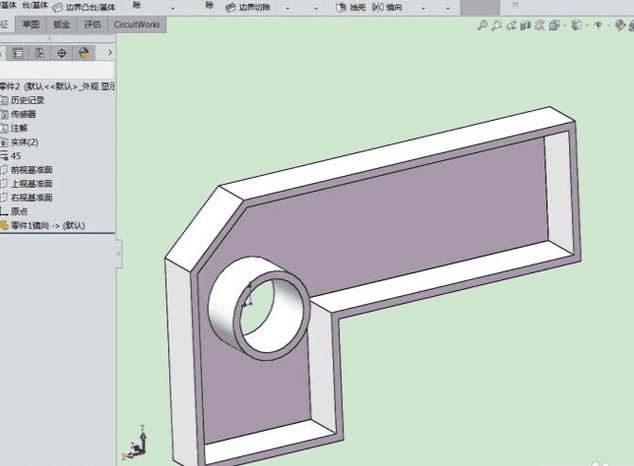The width and height of the screenshot is (634, 466).
Task: Open the Hide/Show Items icon
Action: (x=598, y=25)
